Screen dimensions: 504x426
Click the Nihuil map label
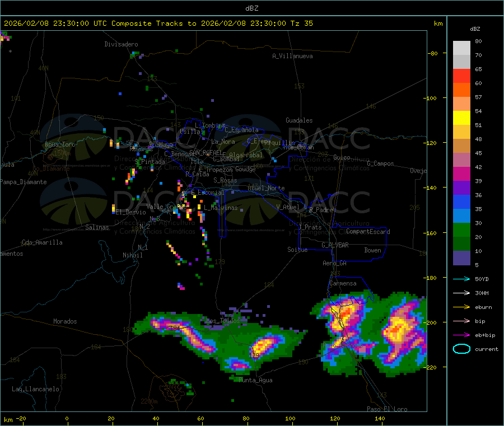[x=132, y=255]
